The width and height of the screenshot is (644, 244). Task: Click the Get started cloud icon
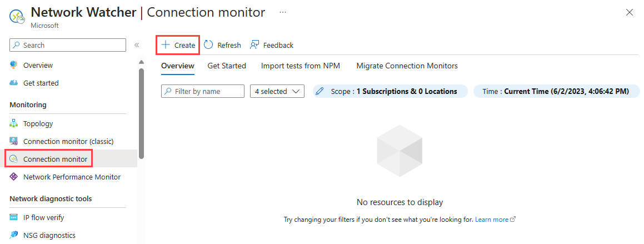coord(13,83)
